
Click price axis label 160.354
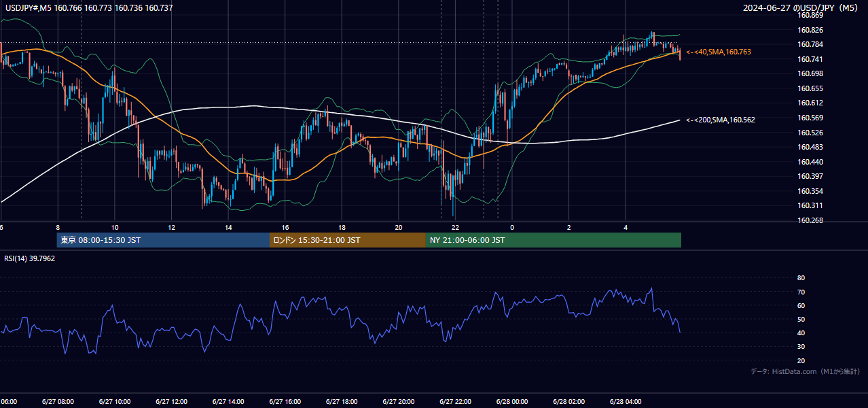pos(810,191)
